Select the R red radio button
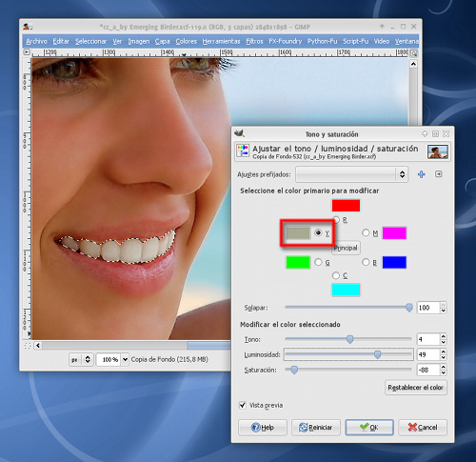Screen dimensions: 476x462 tap(336, 220)
